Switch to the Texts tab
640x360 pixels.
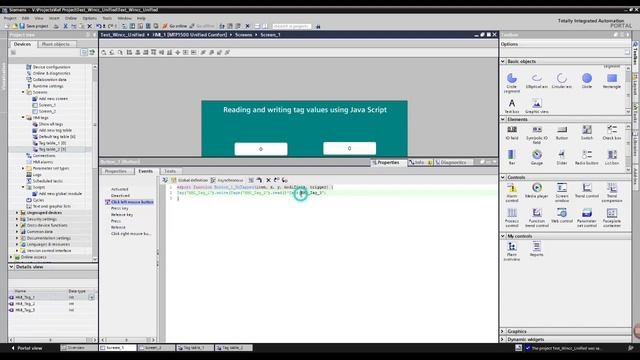(x=170, y=171)
